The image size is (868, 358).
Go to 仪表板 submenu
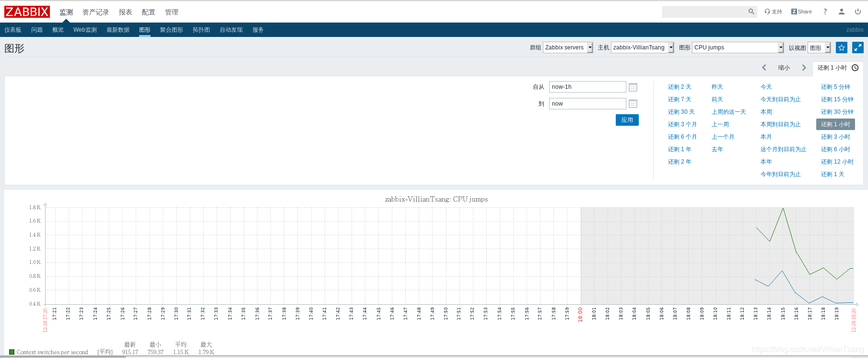tap(13, 30)
